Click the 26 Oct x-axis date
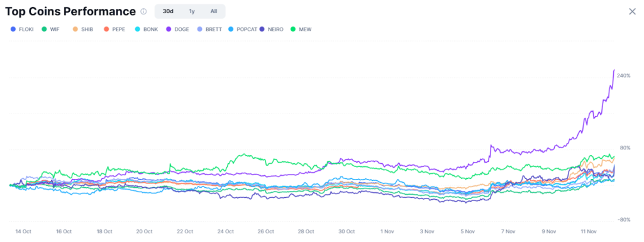The image size is (644, 242). [x=266, y=231]
